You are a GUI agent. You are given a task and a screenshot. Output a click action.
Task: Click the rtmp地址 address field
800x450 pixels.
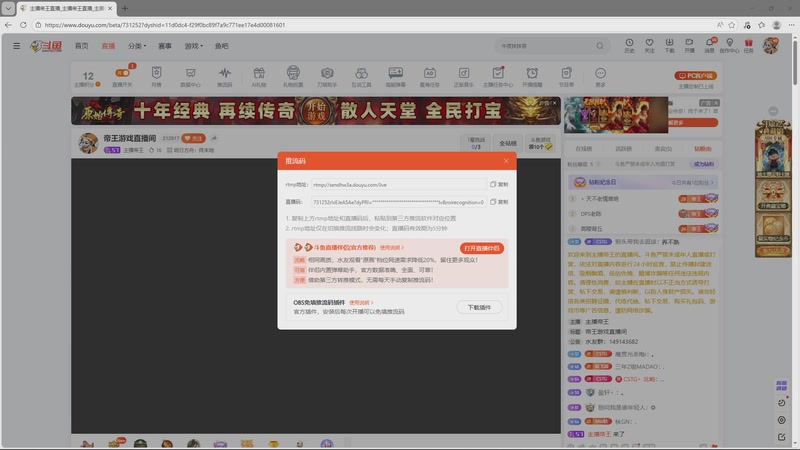point(398,185)
